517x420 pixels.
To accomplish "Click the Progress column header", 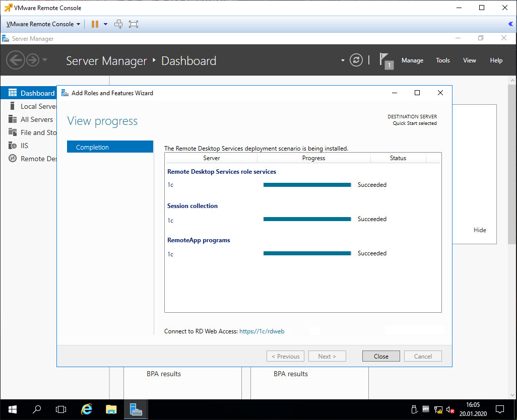I will [x=313, y=158].
